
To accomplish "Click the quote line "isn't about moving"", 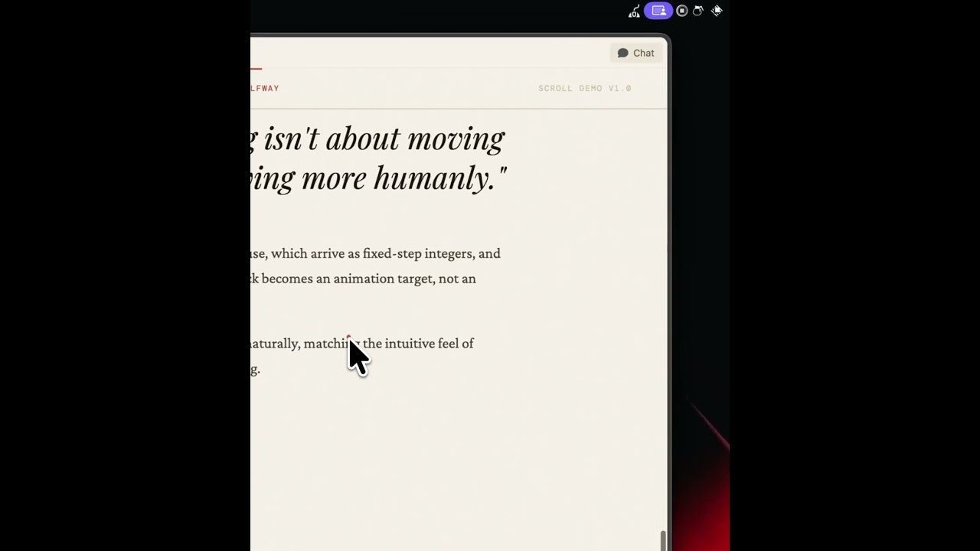I will 384,139.
